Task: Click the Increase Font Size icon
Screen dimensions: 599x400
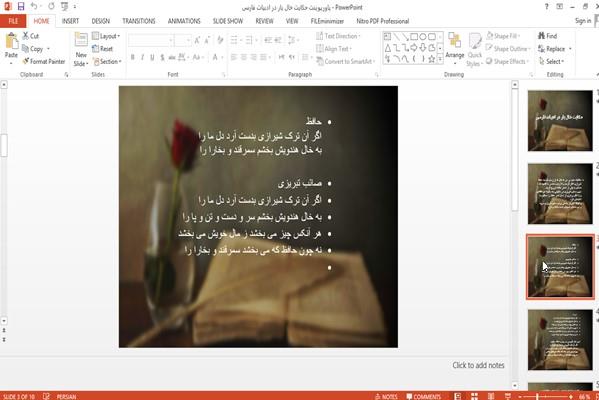Action: pos(197,40)
